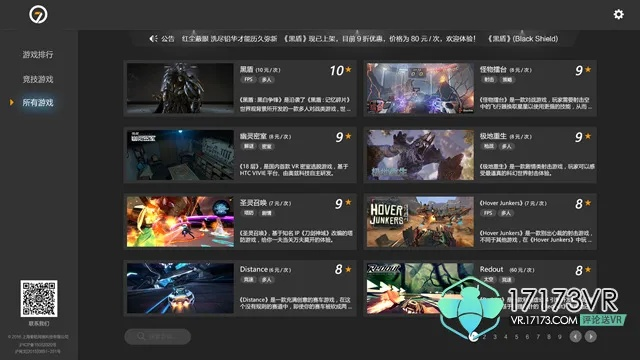This screenshot has height=360, width=640.
Task: Click the star beside 圣灵召唤's 9 rating
Action: [x=348, y=202]
